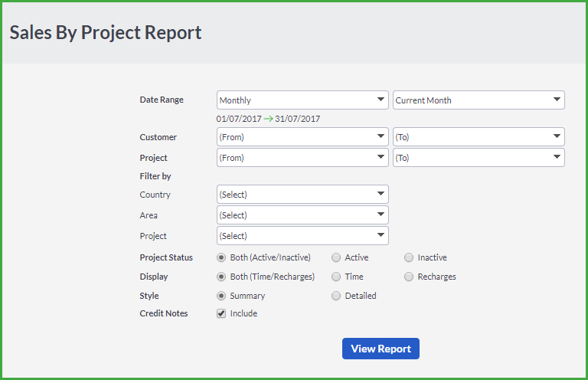588x380 pixels.
Task: Click the start date 01/07/2017 text
Action: [239, 119]
